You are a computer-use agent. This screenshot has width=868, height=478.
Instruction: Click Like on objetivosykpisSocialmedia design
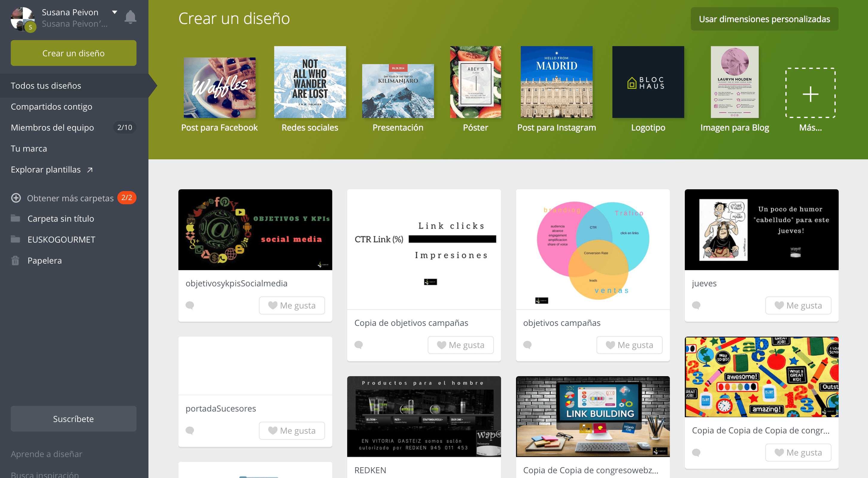click(292, 305)
